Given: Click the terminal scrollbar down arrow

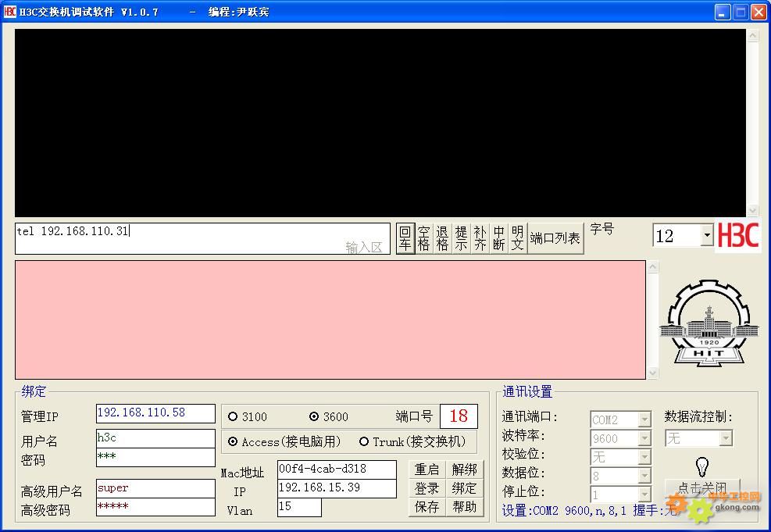Looking at the screenshot, I should click(753, 210).
